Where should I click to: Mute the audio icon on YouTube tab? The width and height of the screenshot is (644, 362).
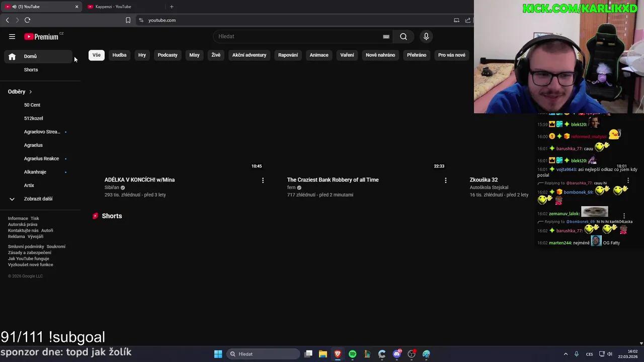(14, 7)
